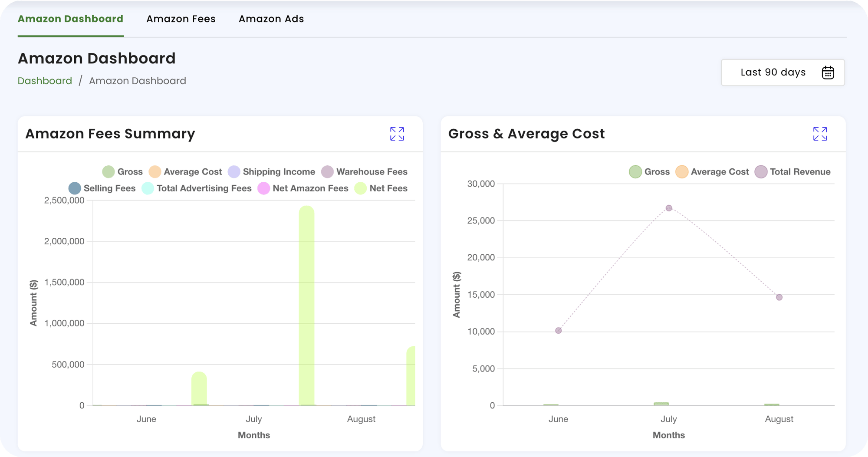This screenshot has width=868, height=457.
Task: Click the 'July' label in Fees Summary chart
Action: [x=254, y=419]
